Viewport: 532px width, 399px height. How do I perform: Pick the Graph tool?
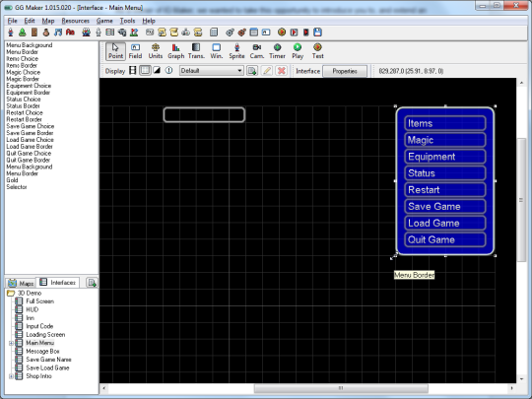(x=175, y=51)
